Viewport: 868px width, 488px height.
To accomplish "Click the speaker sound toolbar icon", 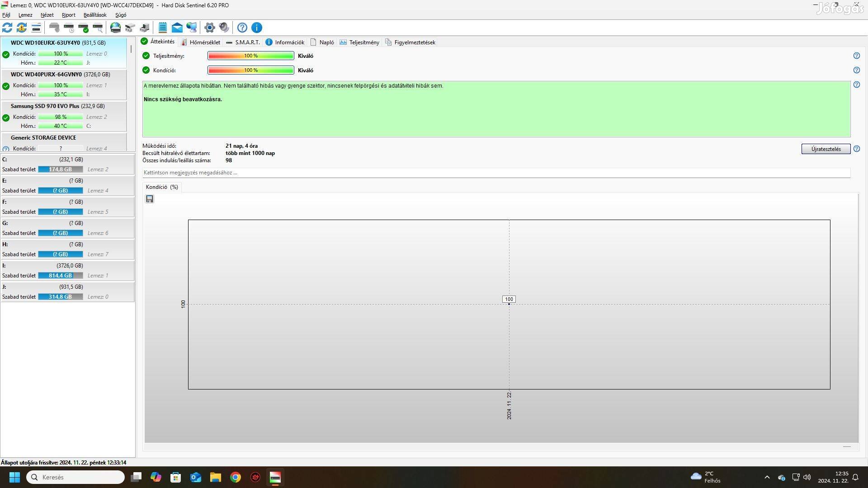I will pyautogui.click(x=224, y=28).
